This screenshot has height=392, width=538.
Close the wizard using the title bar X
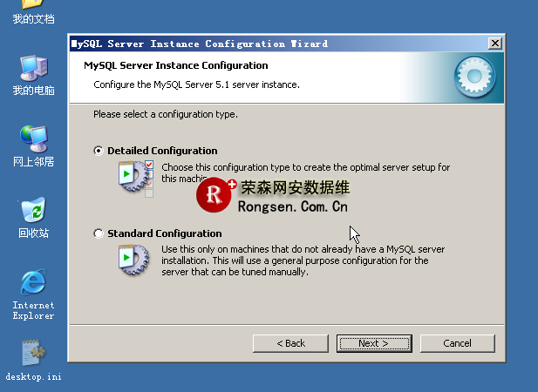coord(495,44)
